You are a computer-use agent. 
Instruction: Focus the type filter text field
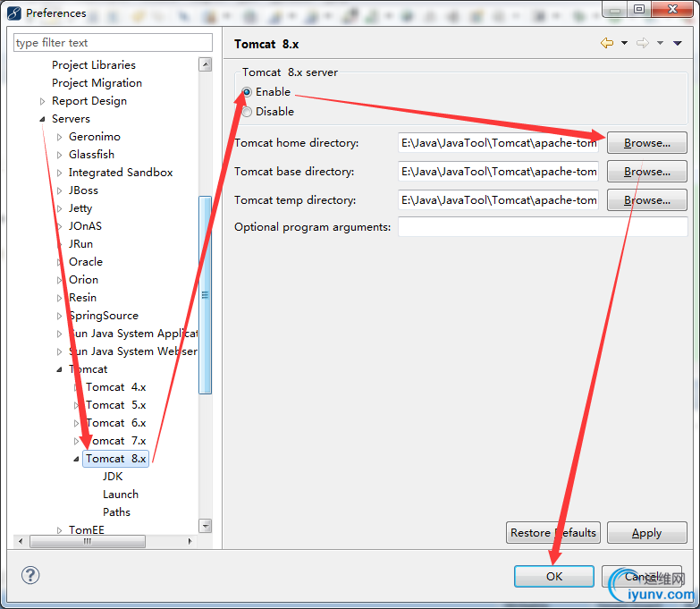point(113,42)
